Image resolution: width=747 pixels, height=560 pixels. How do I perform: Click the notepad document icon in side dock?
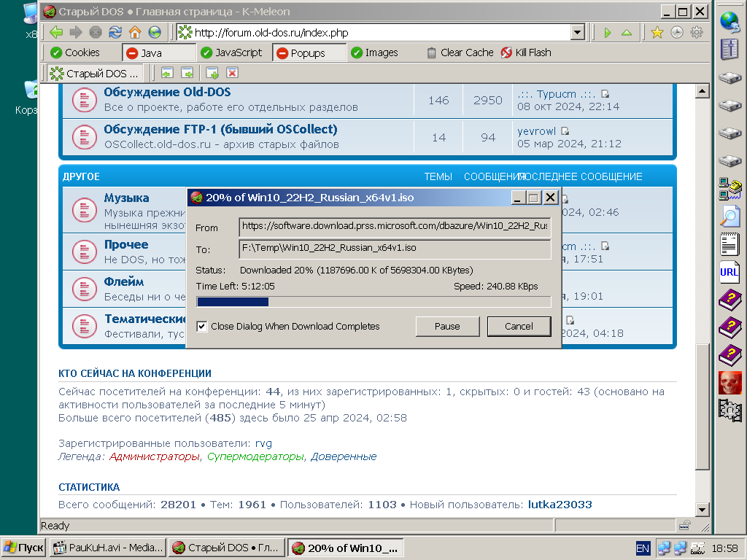[729, 244]
